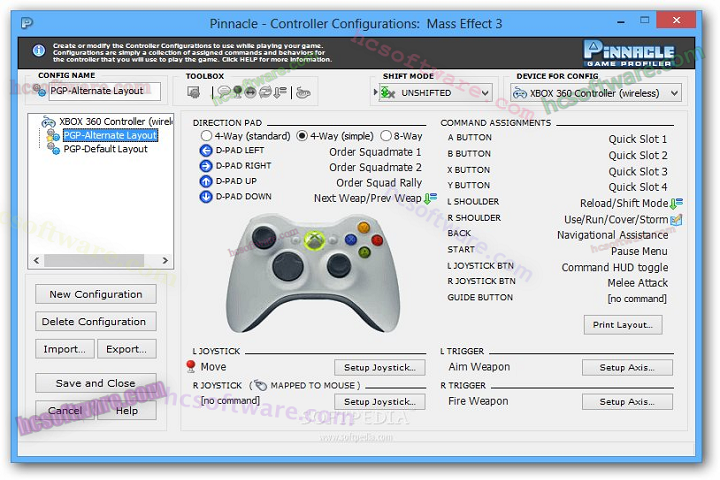Image resolution: width=720 pixels, height=480 pixels.
Task: Select 4-Way (standard) direction pad mode
Action: [246, 136]
